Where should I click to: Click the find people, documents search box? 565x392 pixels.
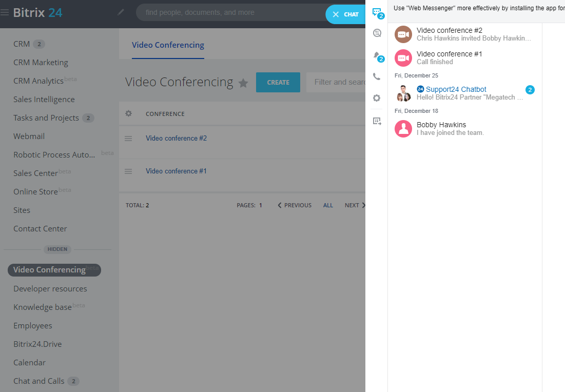(x=230, y=13)
